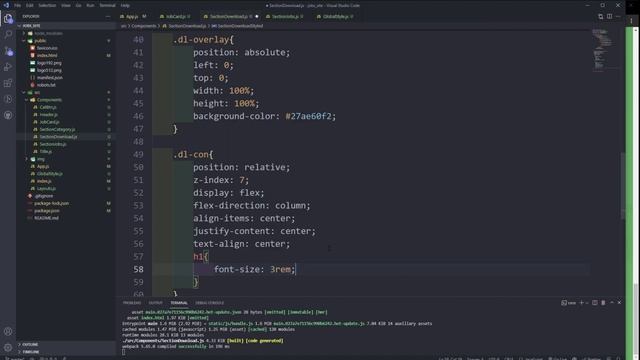This screenshot has height=360, width=640.
Task: Split the terminal panel
Action: tap(595, 303)
